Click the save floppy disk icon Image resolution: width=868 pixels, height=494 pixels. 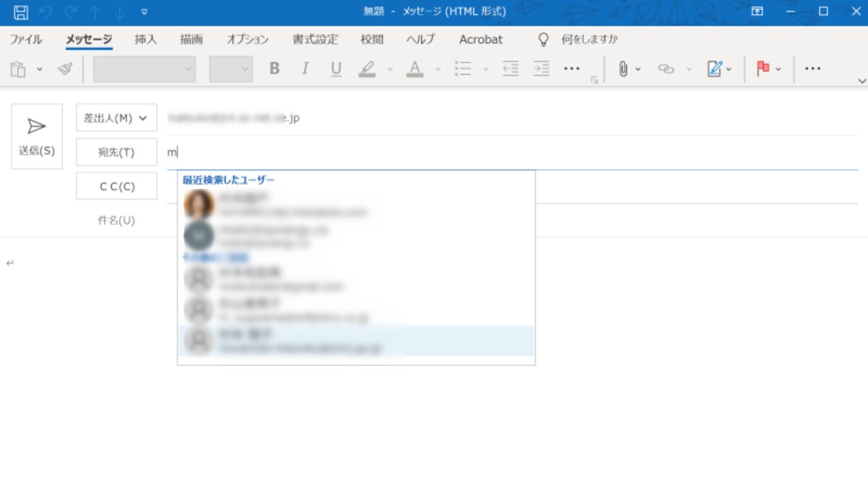tap(21, 12)
